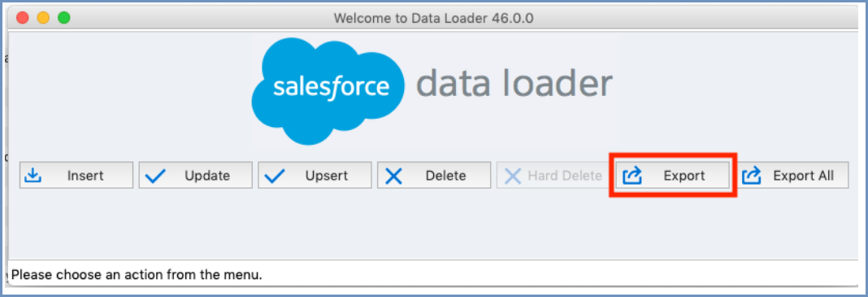Click the "Please choose an action" status message
This screenshot has height=297, width=868.
click(x=137, y=273)
